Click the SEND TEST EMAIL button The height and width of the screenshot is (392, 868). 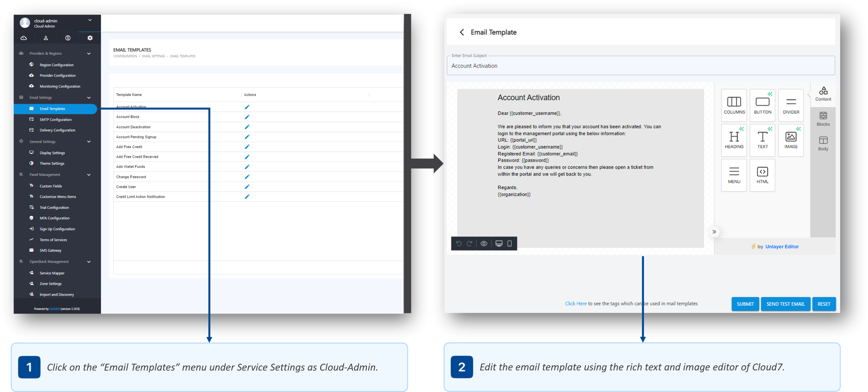pyautogui.click(x=786, y=304)
